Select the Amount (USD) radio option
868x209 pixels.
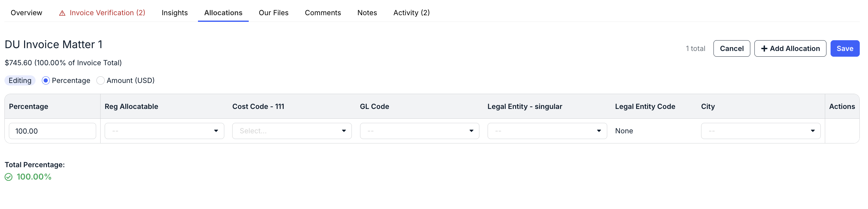(x=101, y=80)
